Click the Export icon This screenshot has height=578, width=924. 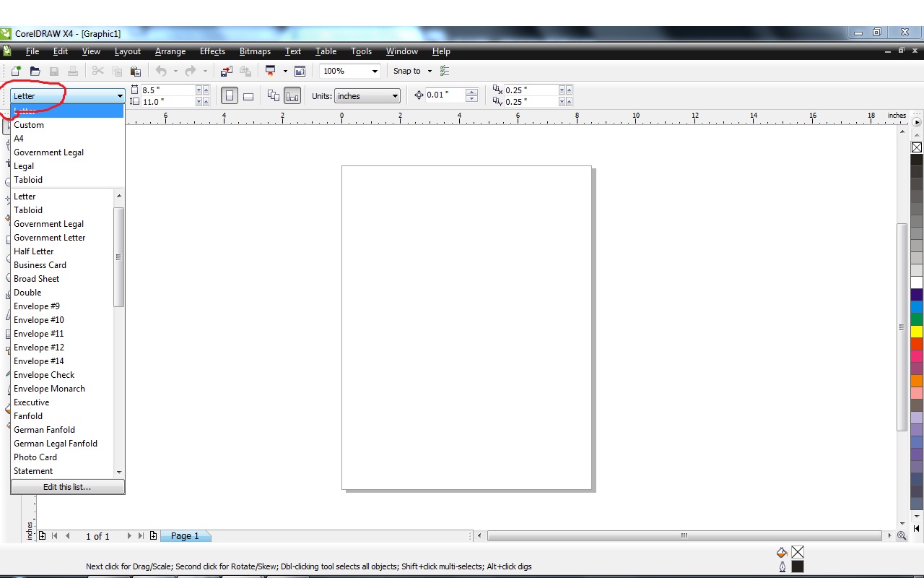coord(245,71)
